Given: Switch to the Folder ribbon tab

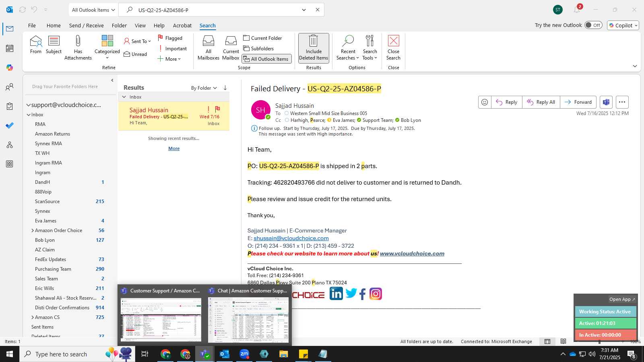Looking at the screenshot, I should (x=119, y=25).
